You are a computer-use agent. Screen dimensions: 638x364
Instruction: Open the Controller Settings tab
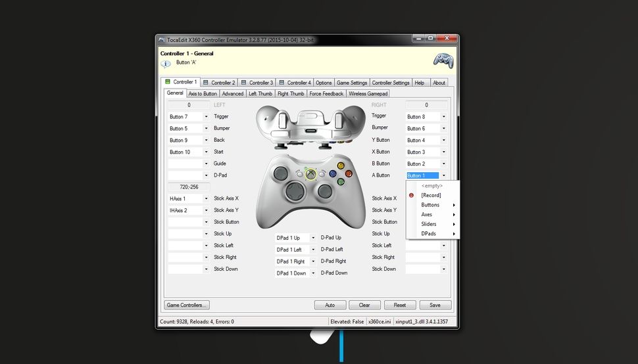point(391,83)
